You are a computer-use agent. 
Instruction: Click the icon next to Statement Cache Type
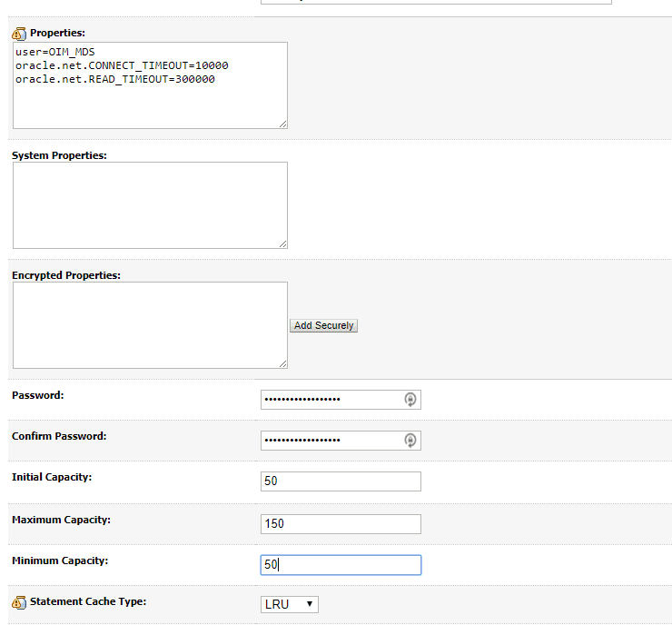19,602
